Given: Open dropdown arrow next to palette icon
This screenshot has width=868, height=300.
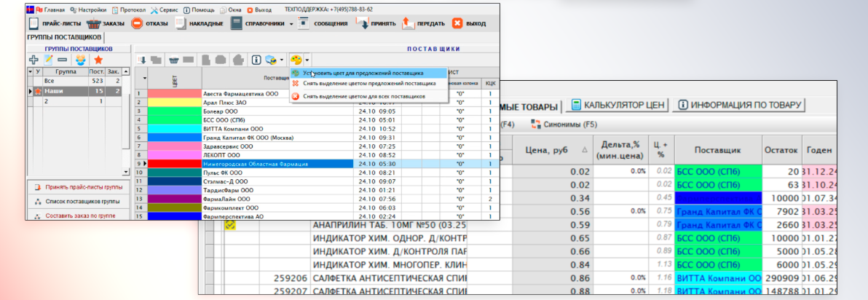Looking at the screenshot, I should pyautogui.click(x=308, y=60).
